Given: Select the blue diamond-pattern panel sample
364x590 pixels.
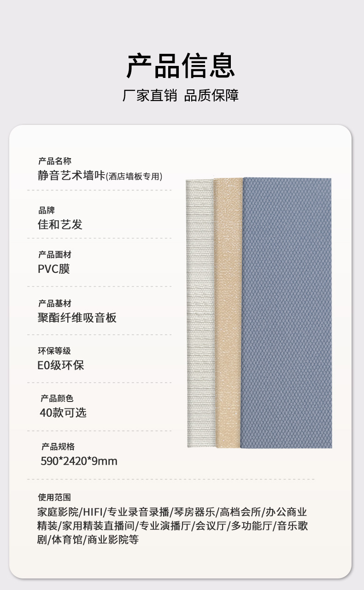Looking at the screenshot, I should pos(286,313).
